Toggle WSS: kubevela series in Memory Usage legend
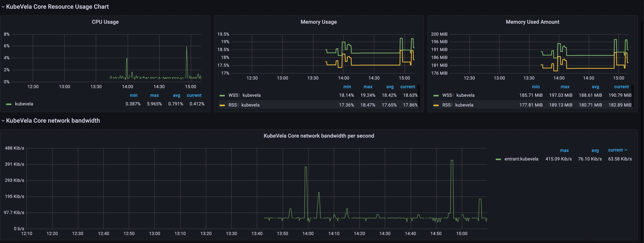The height and width of the screenshot is (243, 644). 244,95
